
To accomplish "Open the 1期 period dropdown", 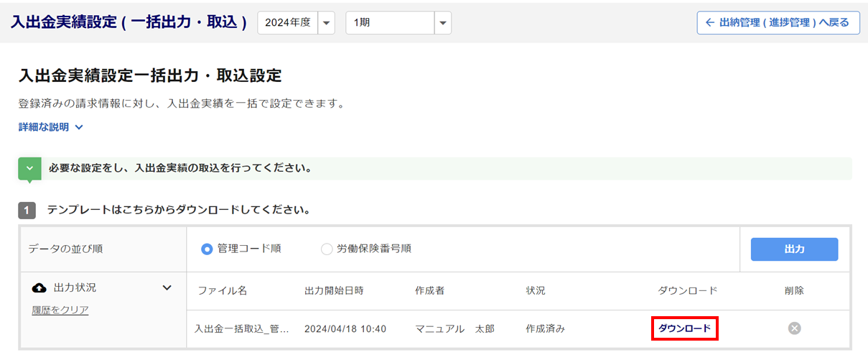I will tap(443, 22).
